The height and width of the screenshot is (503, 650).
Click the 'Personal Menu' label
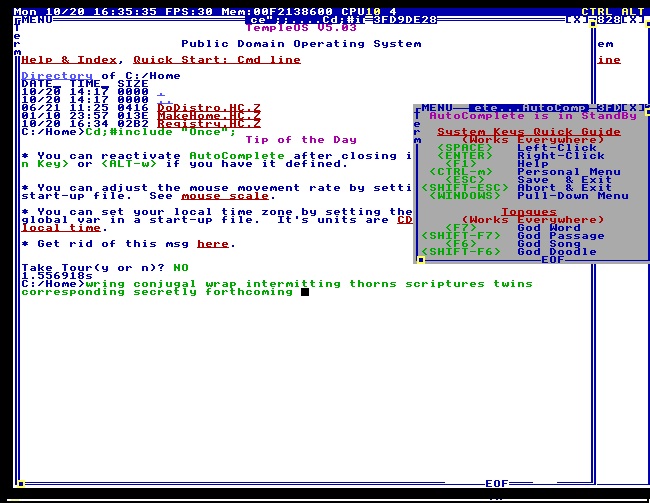click(569, 172)
